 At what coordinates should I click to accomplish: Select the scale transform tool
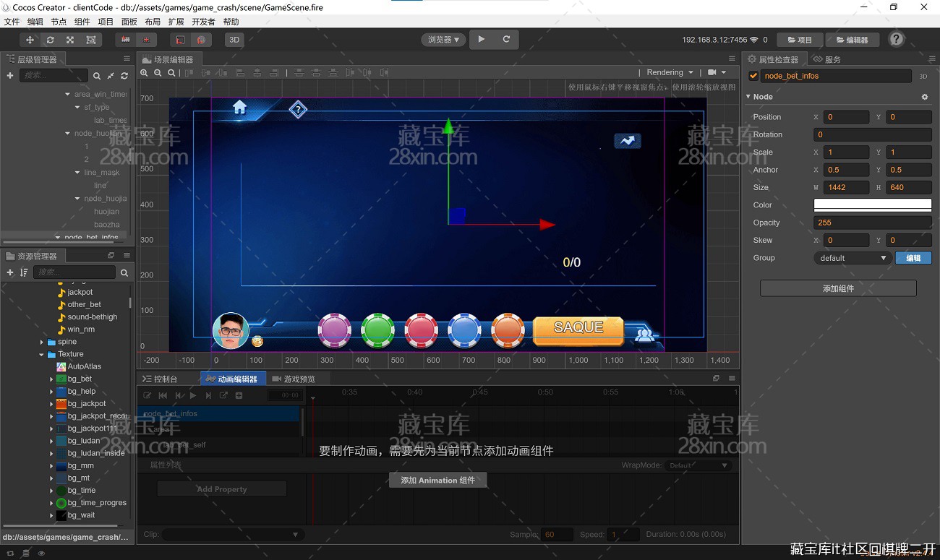[x=70, y=40]
